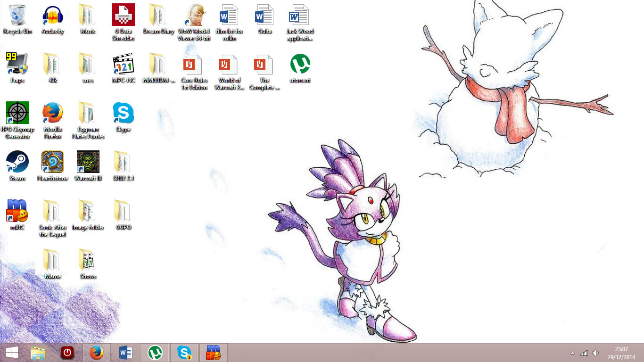
Task: Select WoW Model Viewer 64-bit shortcut
Action: (194, 23)
